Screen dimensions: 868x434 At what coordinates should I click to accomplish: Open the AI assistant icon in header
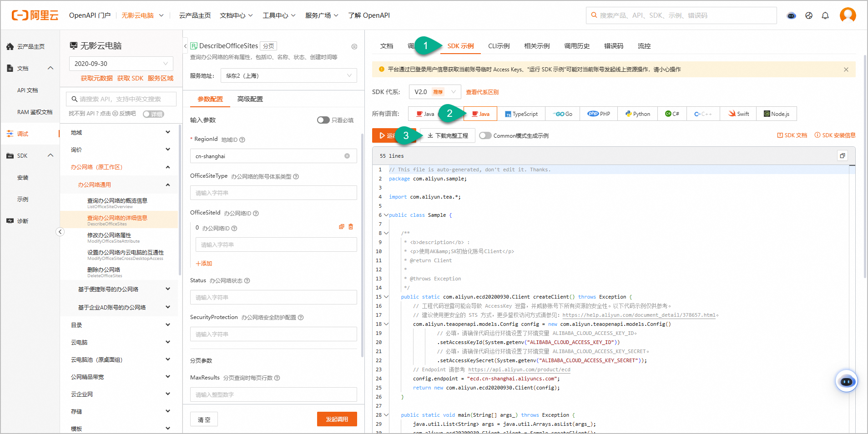792,15
